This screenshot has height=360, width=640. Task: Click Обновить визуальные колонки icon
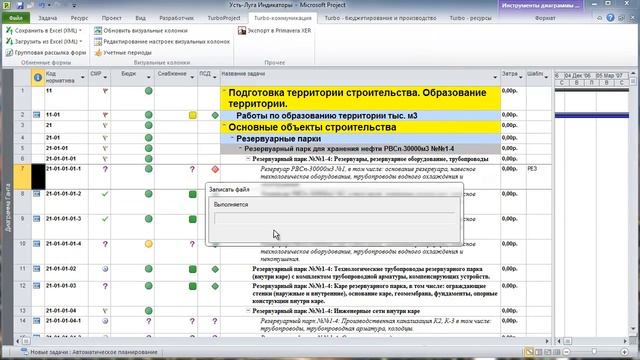pos(98,31)
